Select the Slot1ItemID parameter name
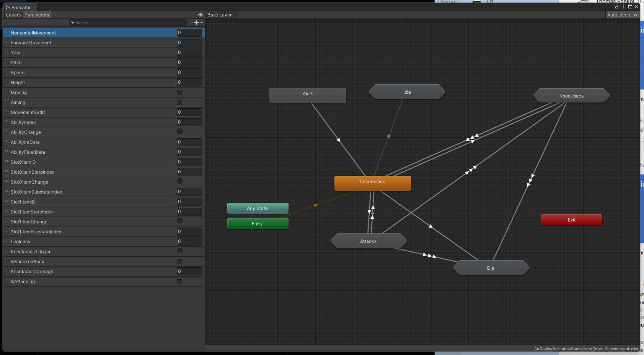Viewport: 644px width, 355px height. [x=23, y=202]
